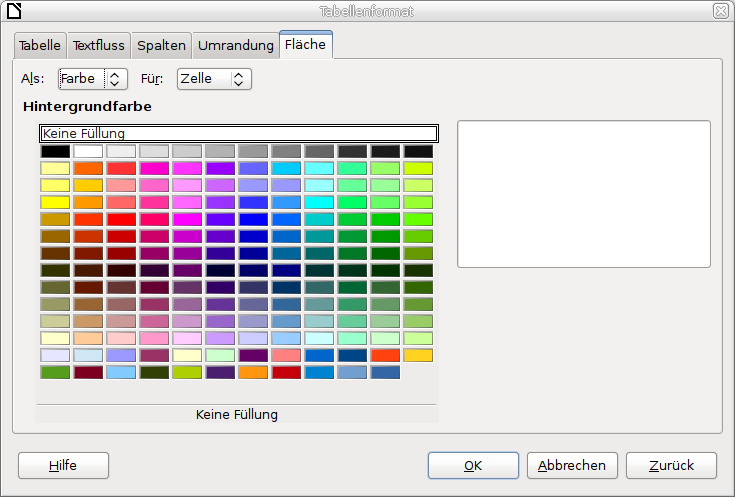This screenshot has width=735, height=497.
Task: Switch to the Tabelle tab
Action: [x=40, y=45]
